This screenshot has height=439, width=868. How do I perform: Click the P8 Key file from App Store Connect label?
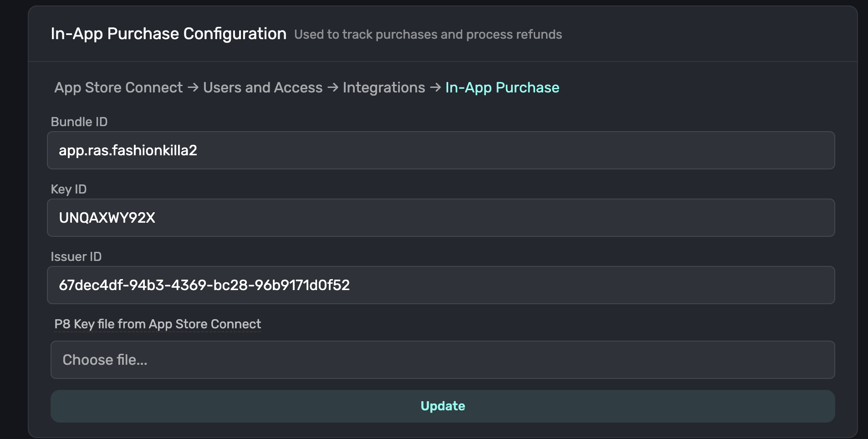(x=157, y=324)
